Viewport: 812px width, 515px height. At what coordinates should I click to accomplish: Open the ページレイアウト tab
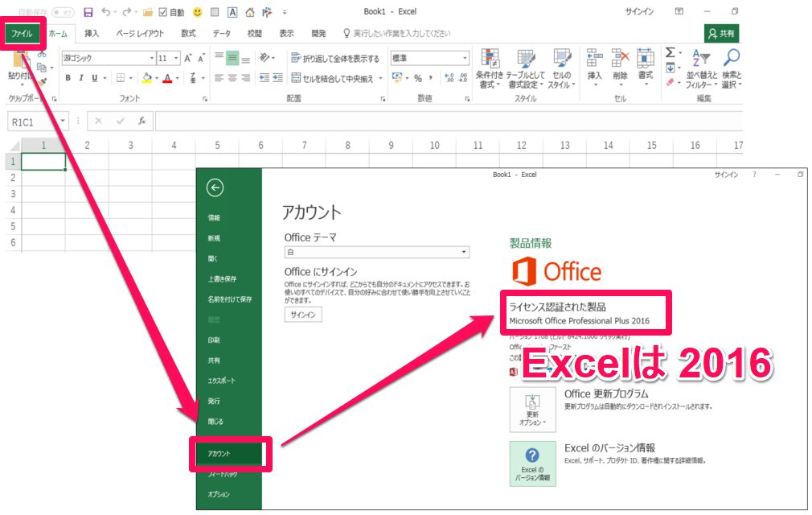coord(140,34)
